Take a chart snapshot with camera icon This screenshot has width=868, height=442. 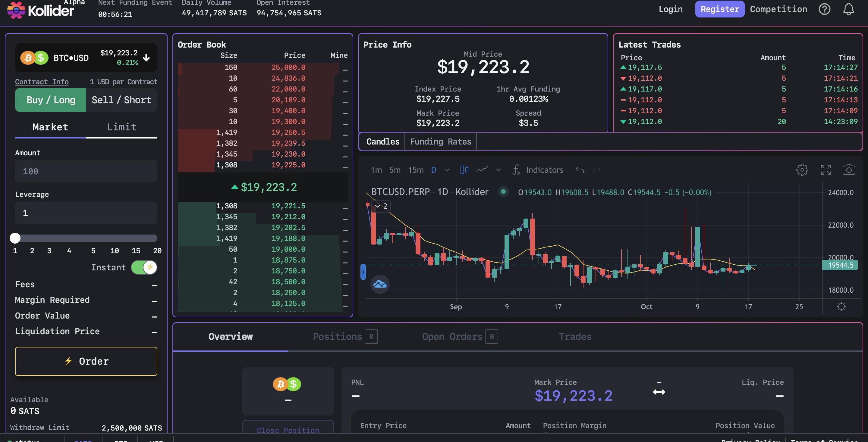click(848, 170)
